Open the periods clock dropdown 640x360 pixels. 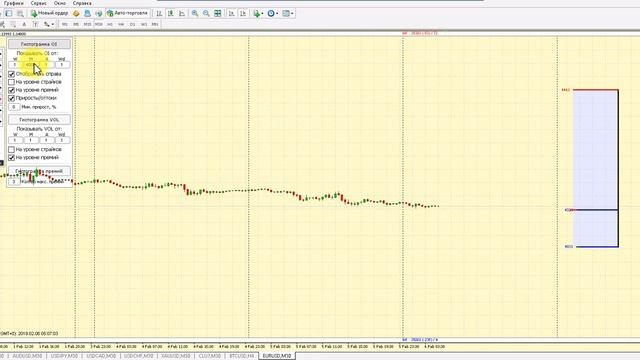pyautogui.click(x=273, y=13)
